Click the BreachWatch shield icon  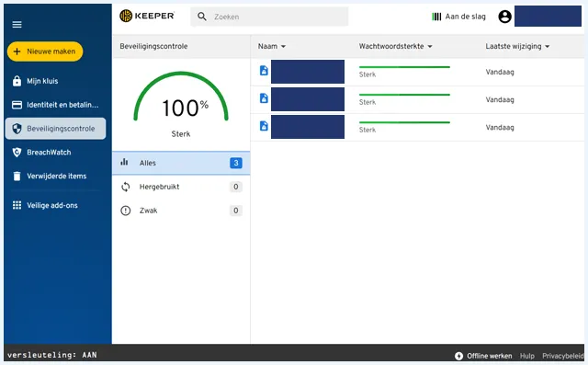pos(17,153)
